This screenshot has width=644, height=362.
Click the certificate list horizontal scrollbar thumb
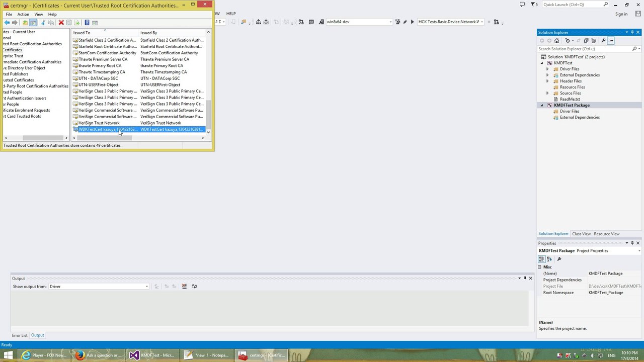(x=105, y=138)
